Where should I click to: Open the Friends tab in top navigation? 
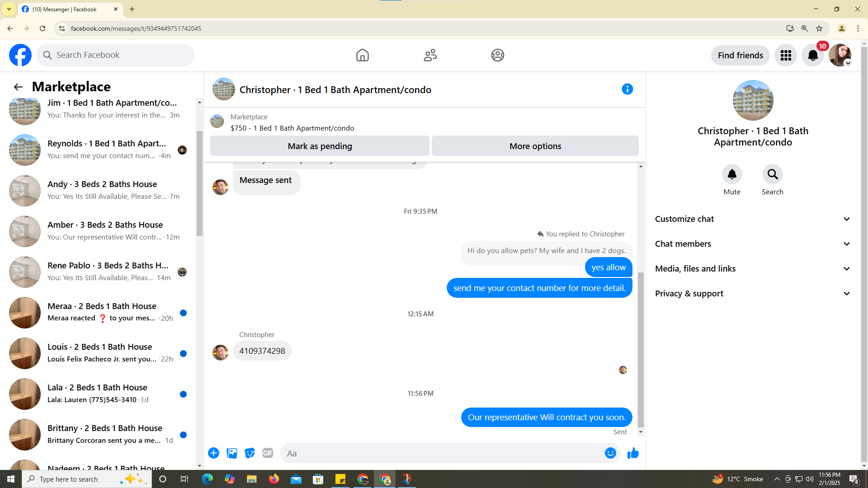tap(430, 55)
